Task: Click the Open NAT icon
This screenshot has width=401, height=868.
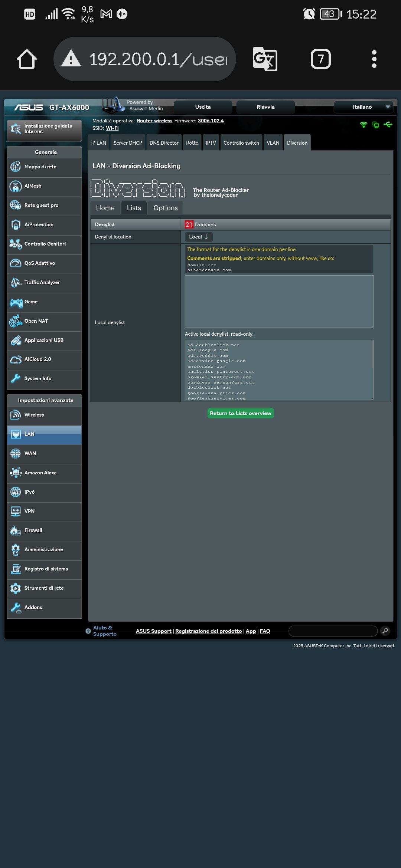Action: (16, 321)
